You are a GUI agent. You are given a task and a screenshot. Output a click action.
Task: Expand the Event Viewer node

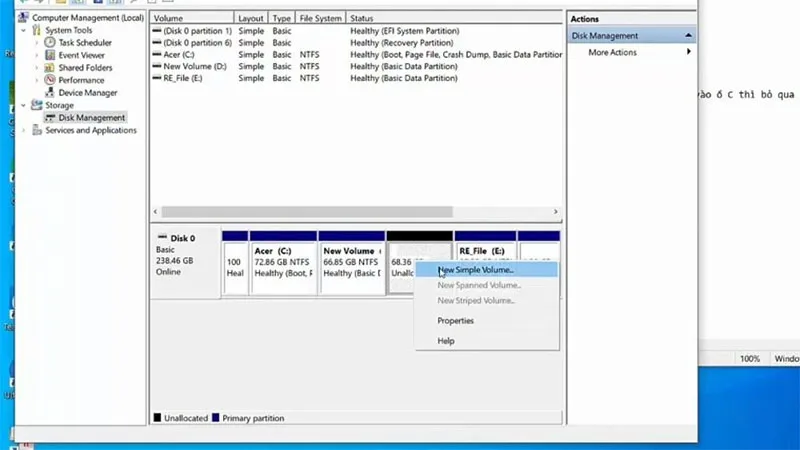(37, 55)
